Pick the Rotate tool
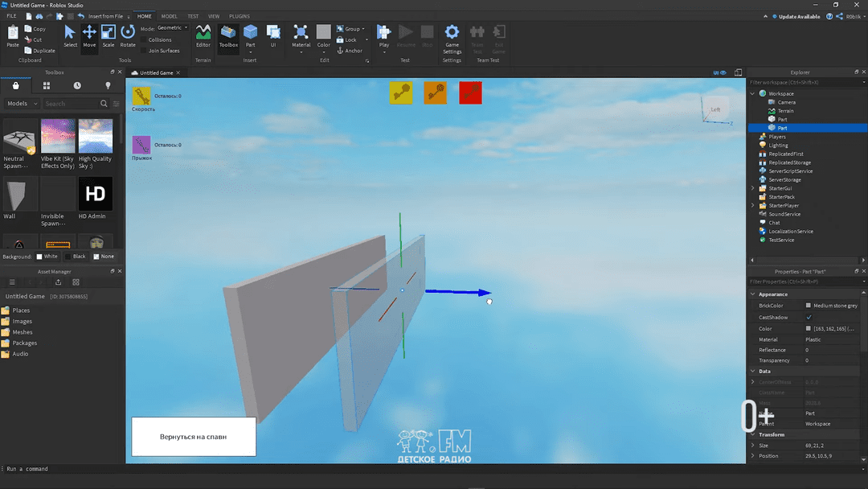 pyautogui.click(x=128, y=36)
